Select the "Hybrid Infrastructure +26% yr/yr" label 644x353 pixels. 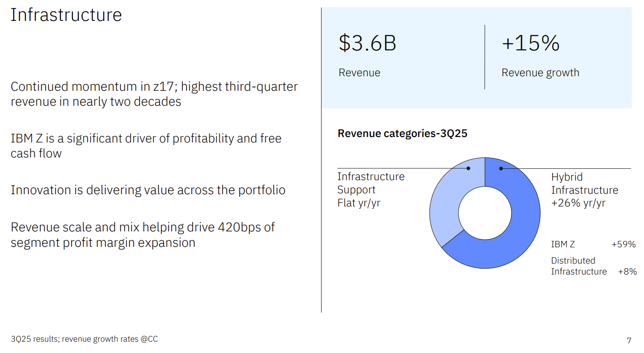pyautogui.click(x=584, y=190)
